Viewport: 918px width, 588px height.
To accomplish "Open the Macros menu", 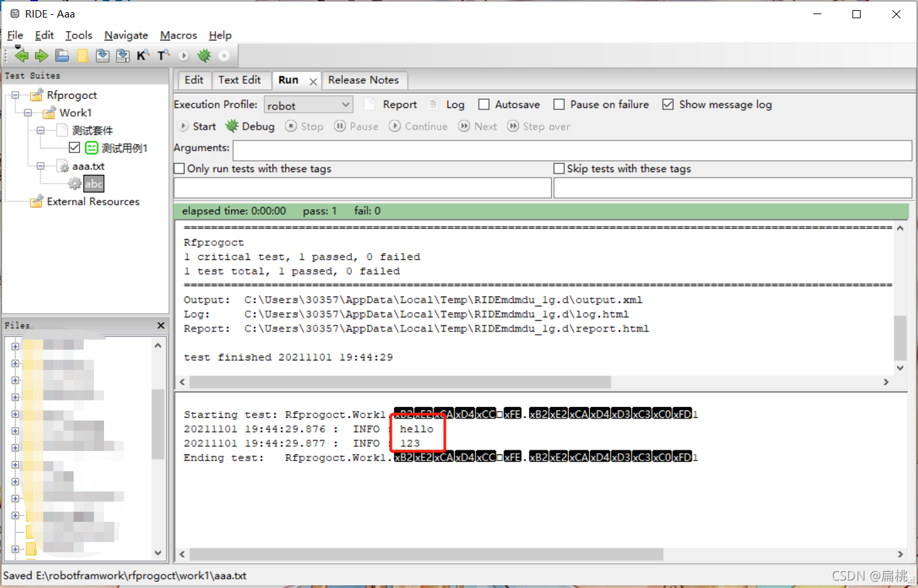I will pos(178,35).
